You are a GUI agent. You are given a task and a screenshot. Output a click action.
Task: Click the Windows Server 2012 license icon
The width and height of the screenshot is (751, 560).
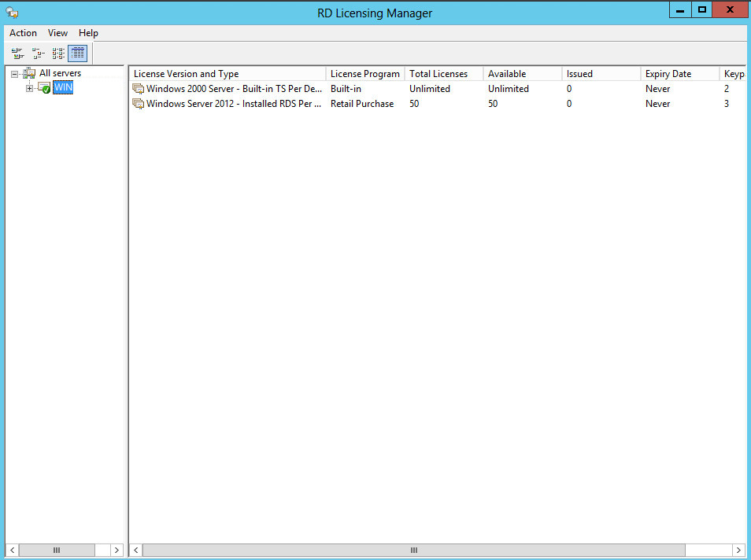[x=139, y=104]
